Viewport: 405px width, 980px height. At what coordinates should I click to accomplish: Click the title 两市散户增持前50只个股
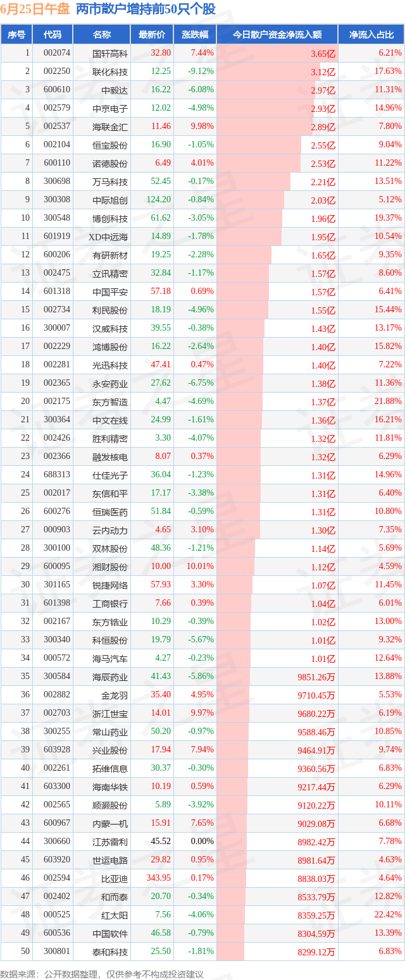[146, 9]
